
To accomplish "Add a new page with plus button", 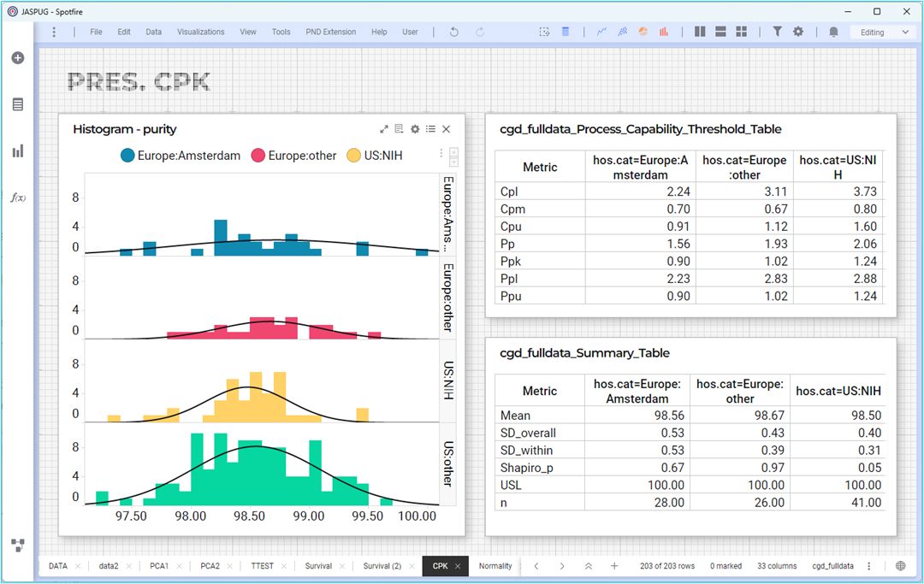I will coord(614,566).
